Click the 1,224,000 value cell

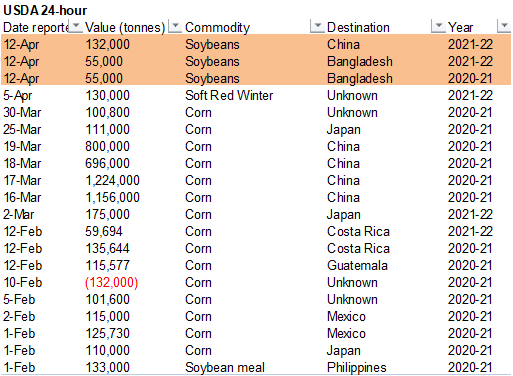tap(113, 181)
